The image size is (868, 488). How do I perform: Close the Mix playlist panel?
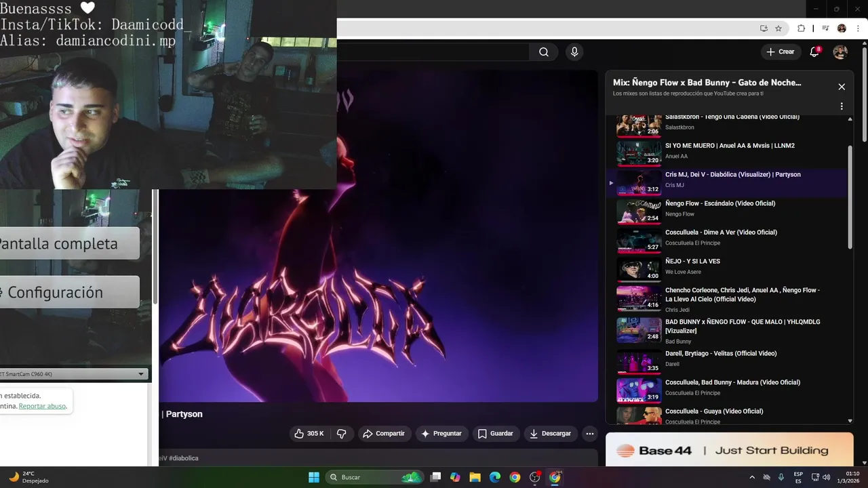point(842,87)
